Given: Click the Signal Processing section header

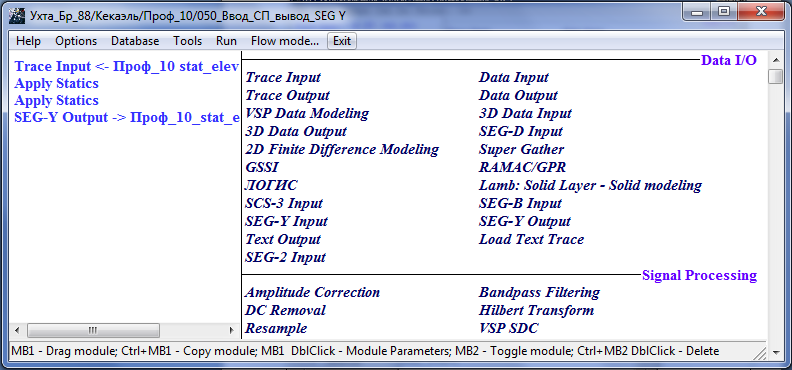Looking at the screenshot, I should point(700,276).
